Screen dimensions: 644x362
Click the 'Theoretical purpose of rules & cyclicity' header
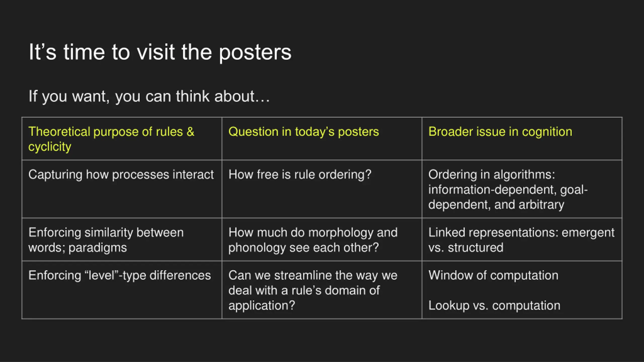point(111,139)
